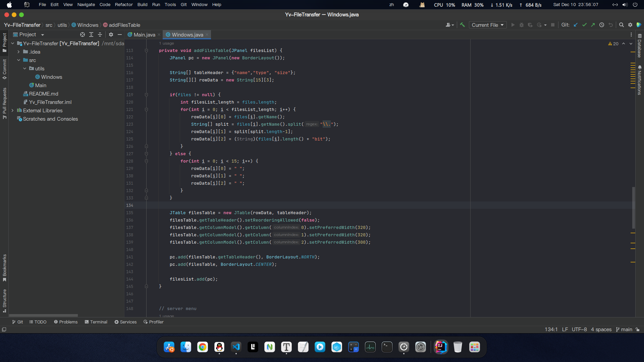644x362 pixels.
Task: Click Git update project arrow icon
Action: 576,25
